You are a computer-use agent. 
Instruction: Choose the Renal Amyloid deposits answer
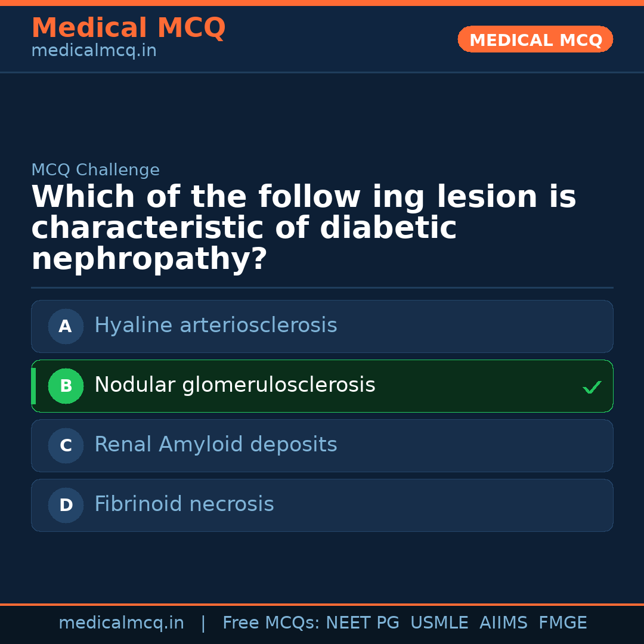click(x=216, y=445)
